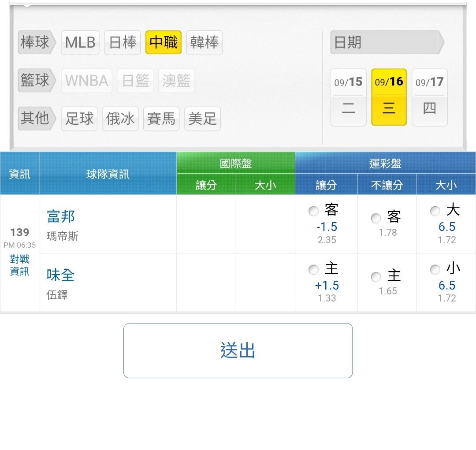
Task: Select the 賽馬 category
Action: [x=161, y=119]
